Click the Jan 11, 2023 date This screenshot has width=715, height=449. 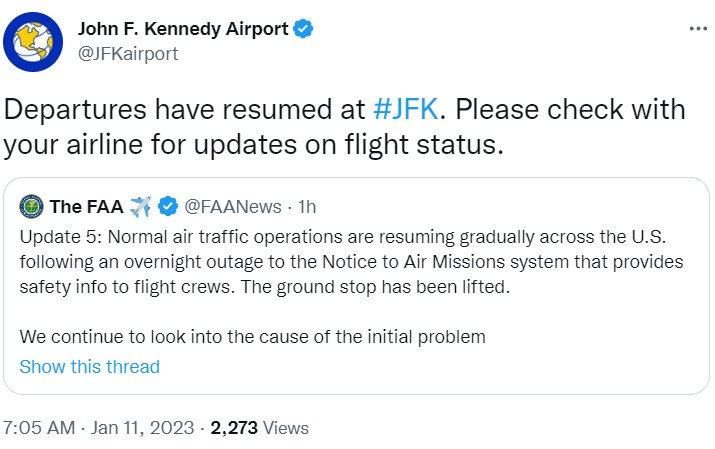[x=143, y=428]
